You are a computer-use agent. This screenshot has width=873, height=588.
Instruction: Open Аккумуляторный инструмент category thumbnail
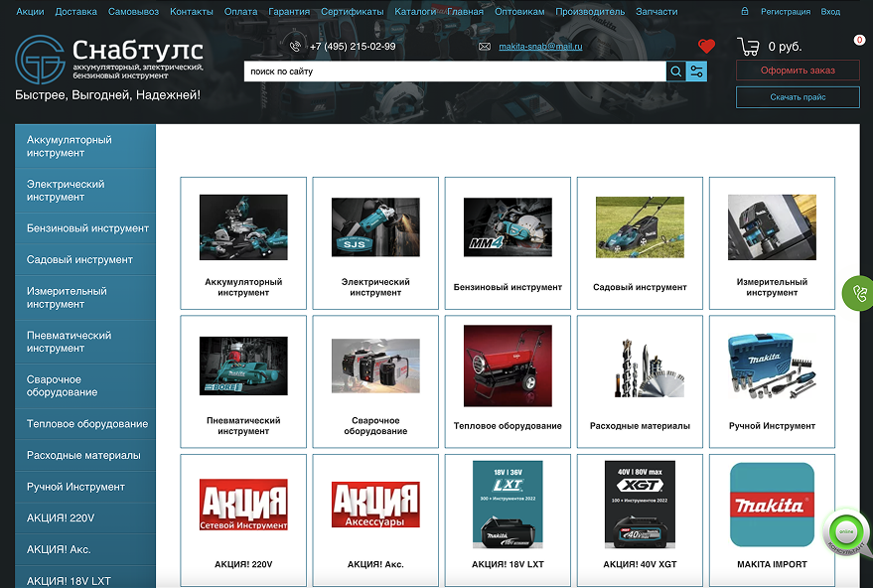pyautogui.click(x=243, y=227)
